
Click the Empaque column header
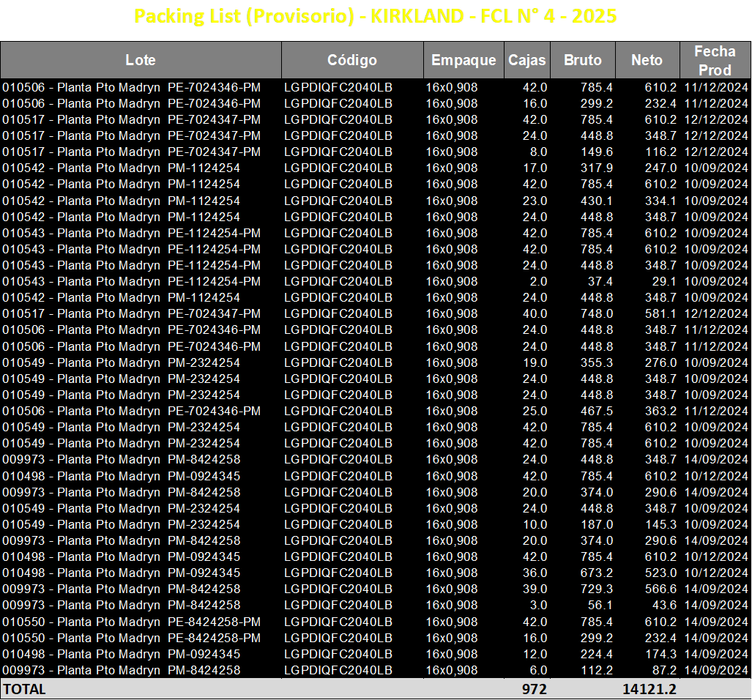click(x=464, y=60)
